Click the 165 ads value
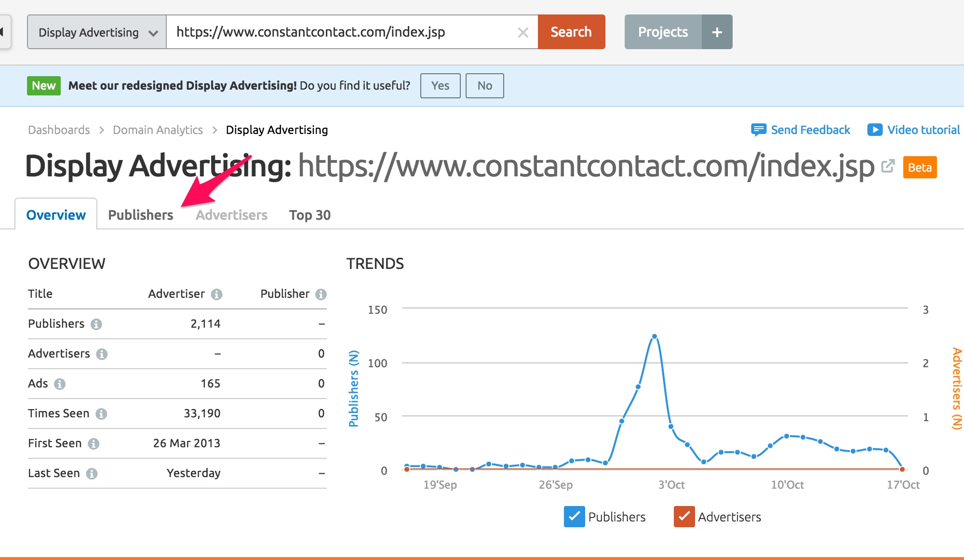The image size is (964, 560). pos(211,384)
